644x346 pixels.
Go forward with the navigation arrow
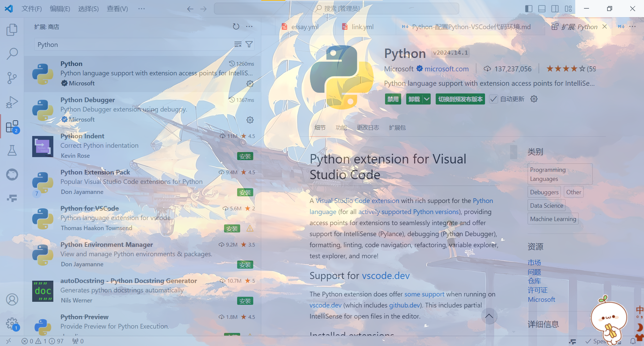(204, 9)
